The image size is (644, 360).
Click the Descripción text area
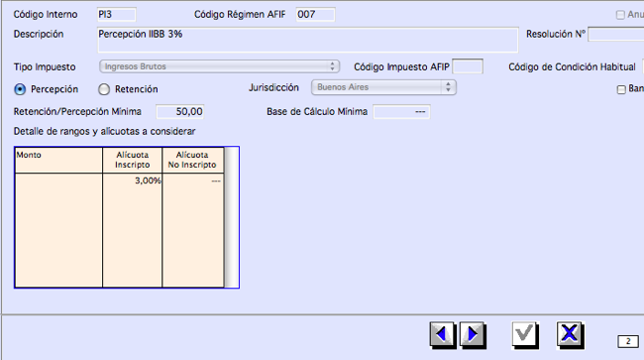(x=307, y=40)
